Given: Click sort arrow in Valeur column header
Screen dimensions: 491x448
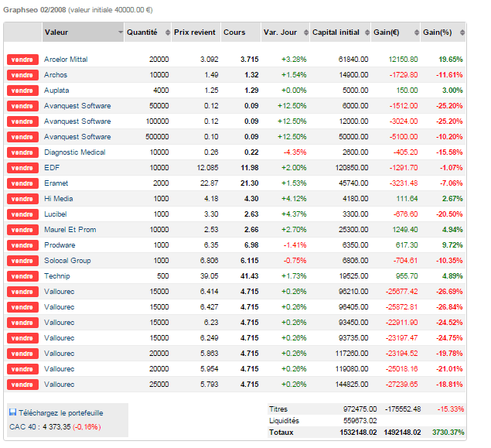Looking at the screenshot, I should click(x=120, y=32).
